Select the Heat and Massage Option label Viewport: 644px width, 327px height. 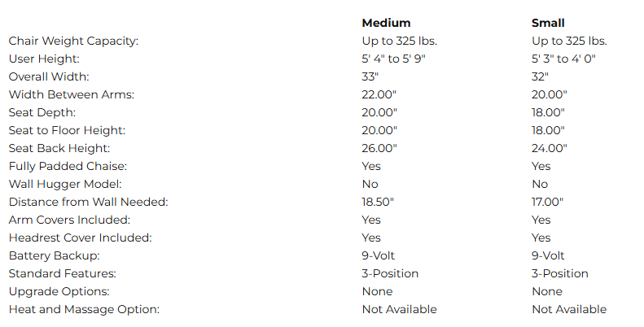[x=84, y=309]
